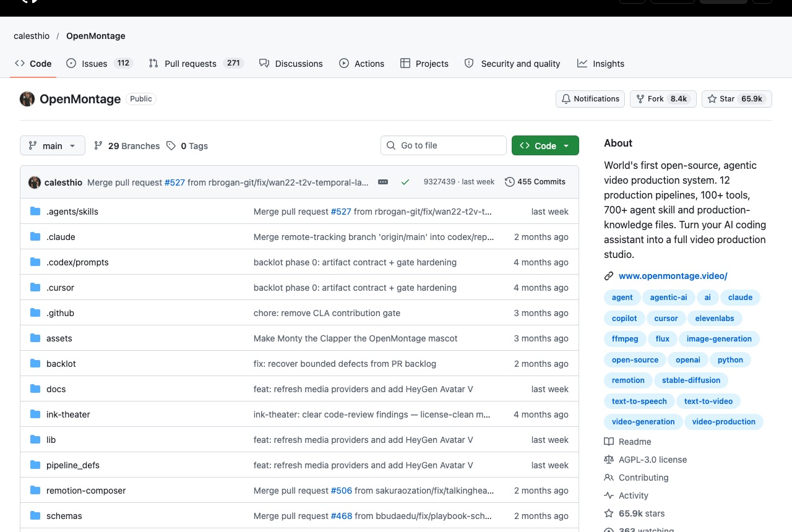Click the folder icon next to schemas
Viewport: 792px width, 532px height.
point(35,516)
